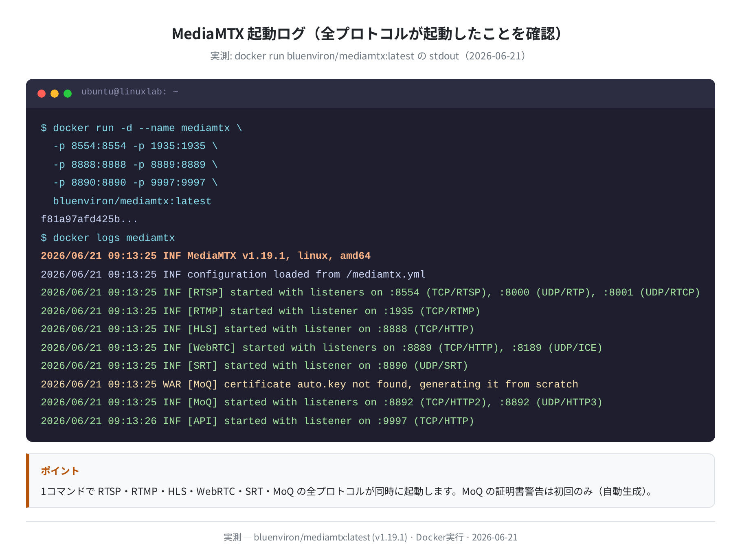Click the image name bluenviron/mediamtx:latest in terminal
Screen dimensions: 742x560
point(132,201)
